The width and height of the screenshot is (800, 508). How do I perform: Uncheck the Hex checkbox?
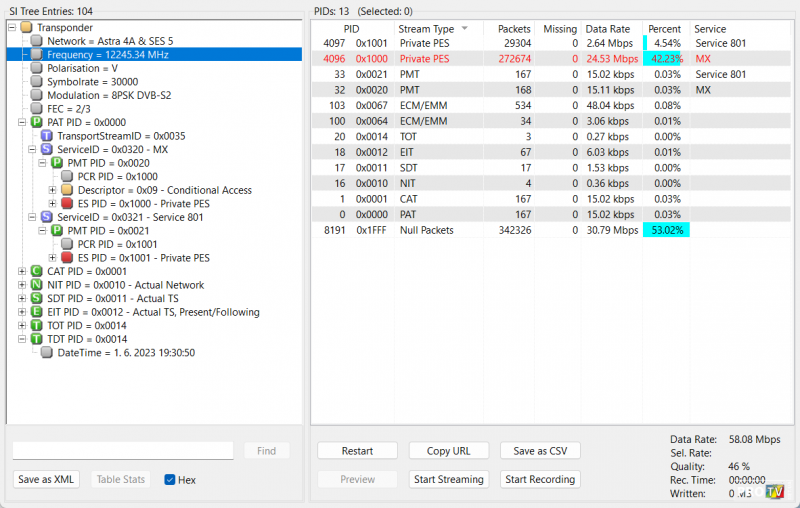pyautogui.click(x=170, y=480)
